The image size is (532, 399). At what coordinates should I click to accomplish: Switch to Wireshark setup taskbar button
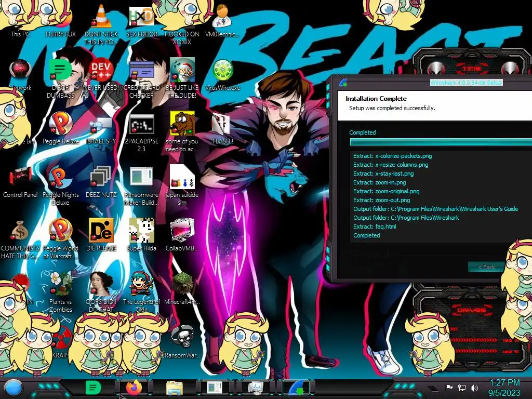(x=297, y=388)
